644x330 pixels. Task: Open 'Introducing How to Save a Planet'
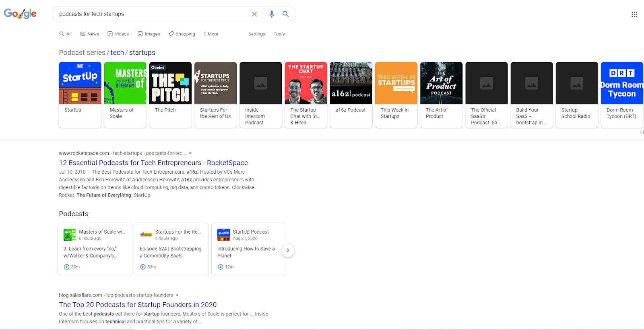[x=246, y=252]
